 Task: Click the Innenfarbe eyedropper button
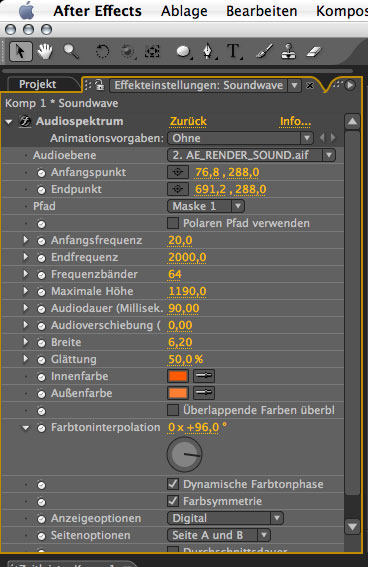[x=204, y=376]
